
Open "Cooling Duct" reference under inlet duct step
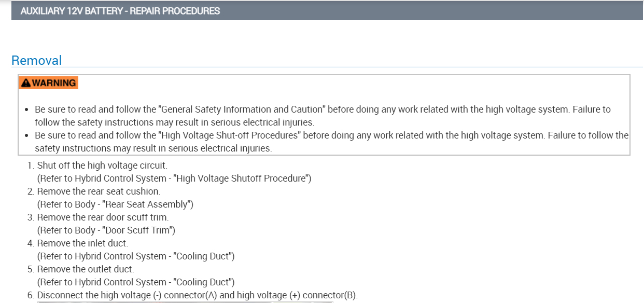[x=204, y=256]
